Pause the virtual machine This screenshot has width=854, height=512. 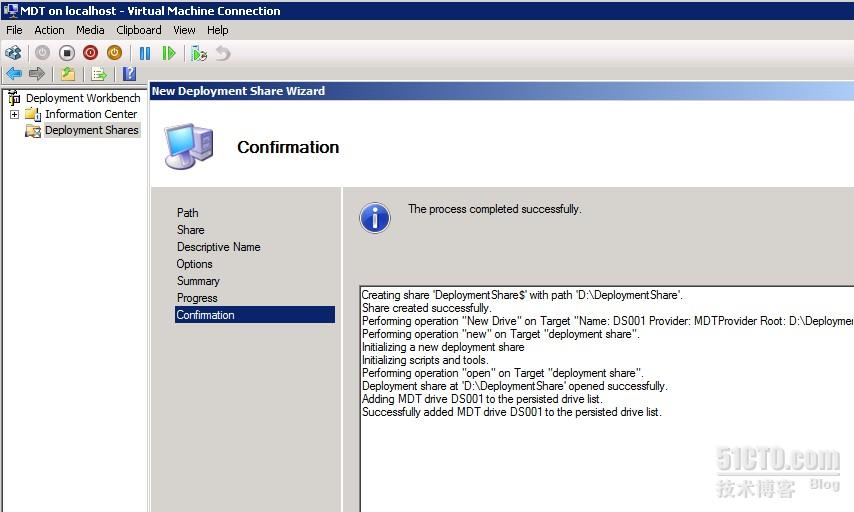[145, 53]
